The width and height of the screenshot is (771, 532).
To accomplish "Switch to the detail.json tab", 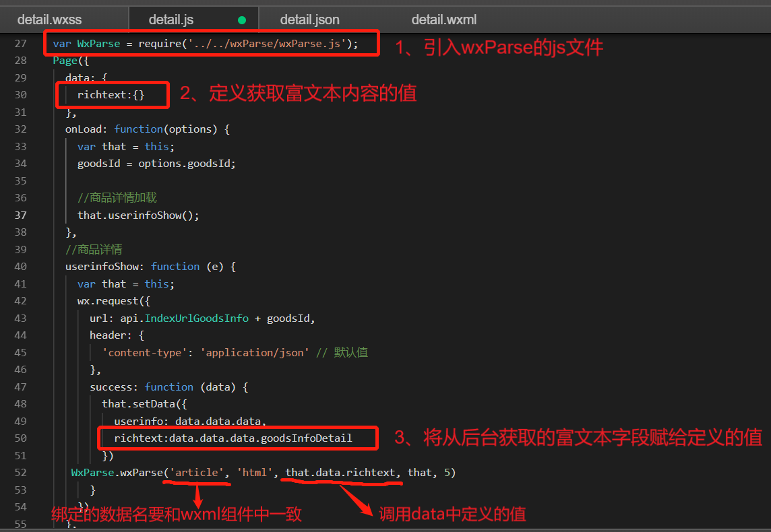I will tap(309, 19).
